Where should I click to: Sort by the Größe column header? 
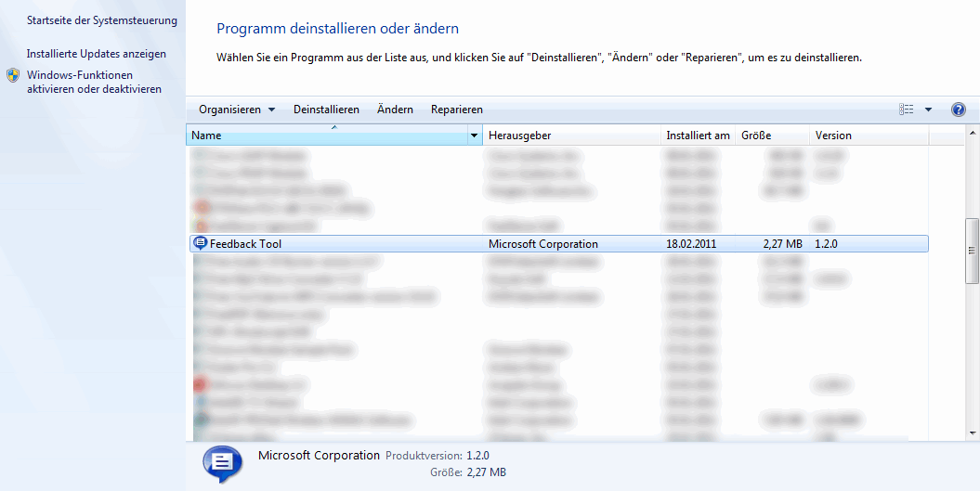click(773, 135)
